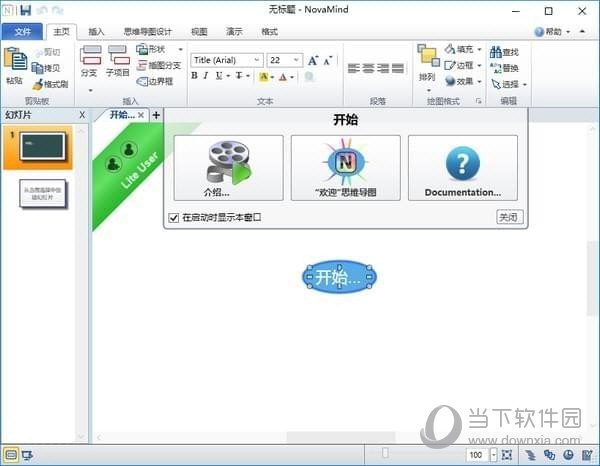Close the start panel with 关闭

click(x=510, y=217)
